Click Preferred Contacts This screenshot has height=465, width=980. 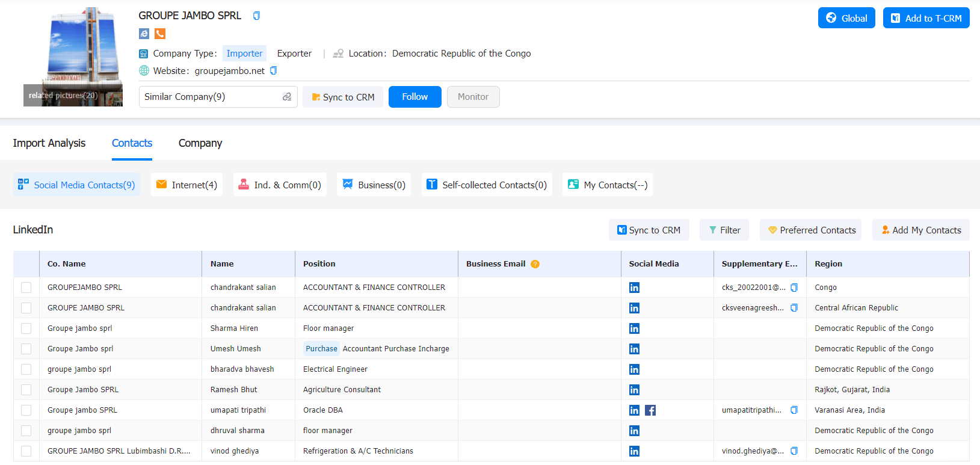point(811,230)
